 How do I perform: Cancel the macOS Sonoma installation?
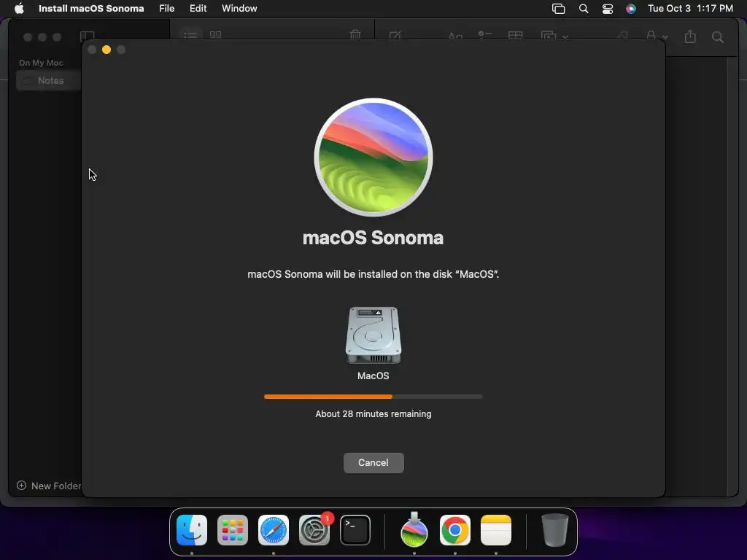[373, 463]
